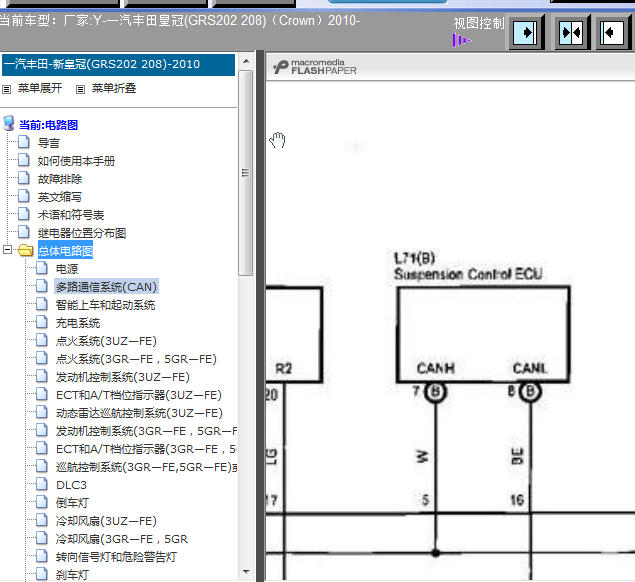Open the 导言 page
The image size is (635, 582).
pyautogui.click(x=49, y=143)
